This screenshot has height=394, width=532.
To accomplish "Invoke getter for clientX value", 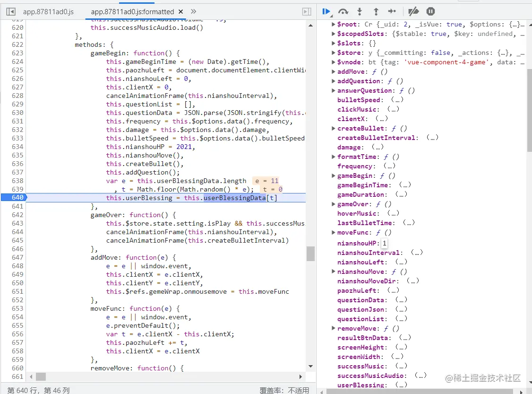I will click(x=381, y=119).
